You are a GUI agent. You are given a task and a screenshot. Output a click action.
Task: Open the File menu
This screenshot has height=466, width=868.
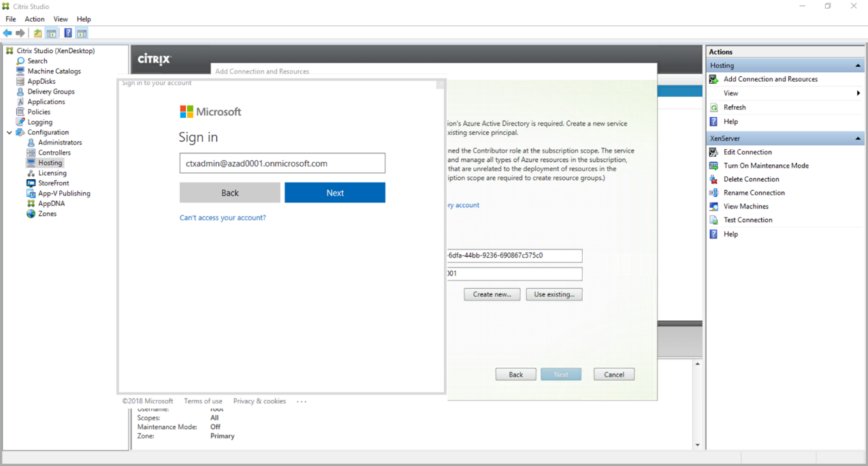(11, 19)
